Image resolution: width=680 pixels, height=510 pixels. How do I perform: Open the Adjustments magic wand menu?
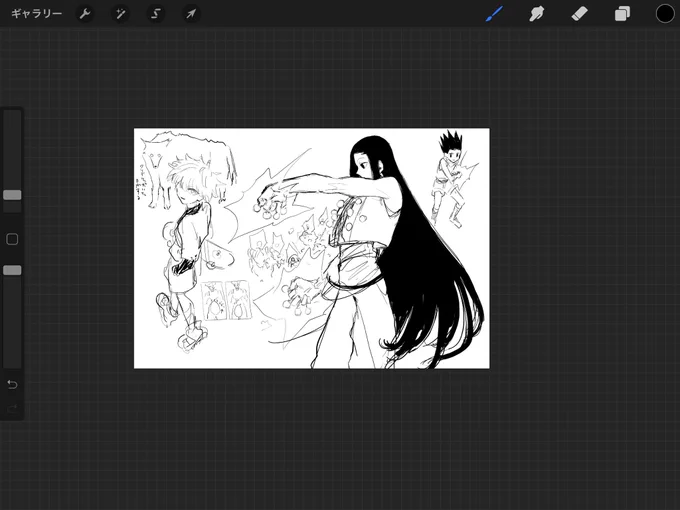coord(120,14)
